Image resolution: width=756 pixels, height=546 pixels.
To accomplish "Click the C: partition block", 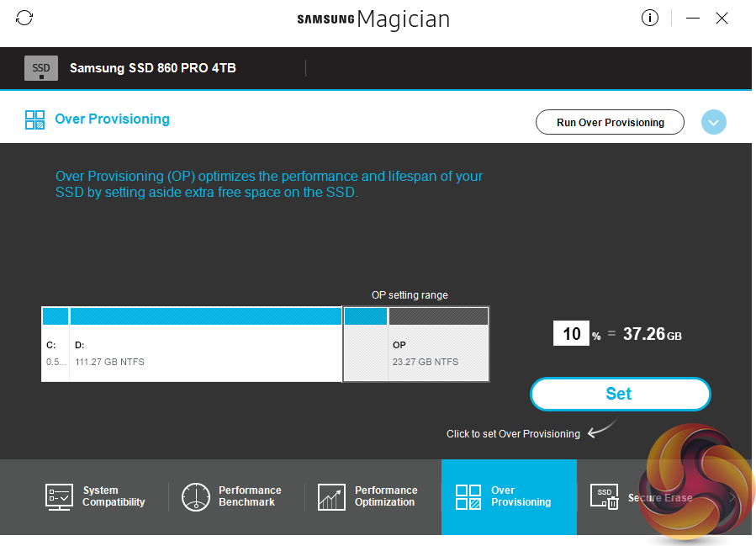I will coord(56,344).
